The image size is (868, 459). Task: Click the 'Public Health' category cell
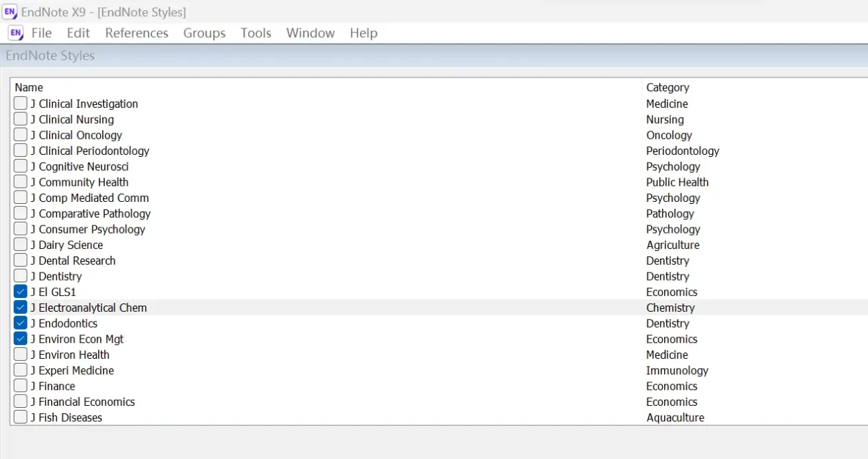[677, 182]
